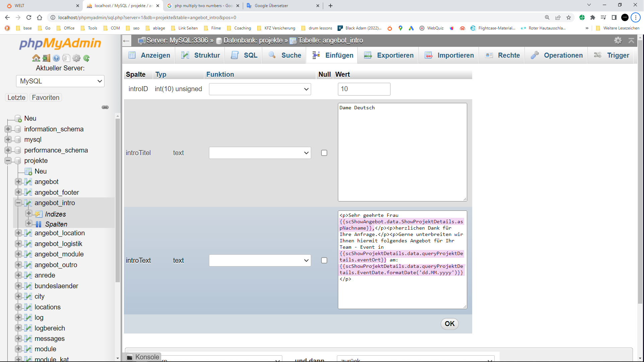
Task: Open the MySQL server selection dropdown
Action: pyautogui.click(x=60, y=81)
